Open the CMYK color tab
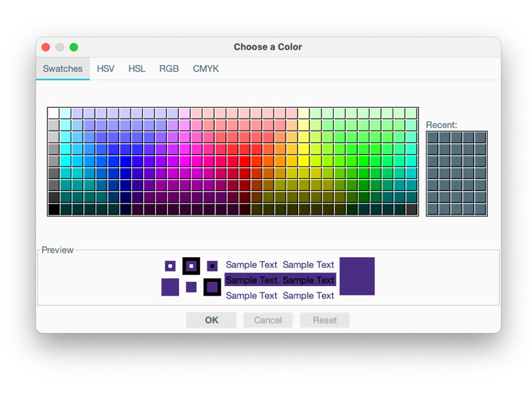Screen dimensions: 532x393 click(x=205, y=69)
